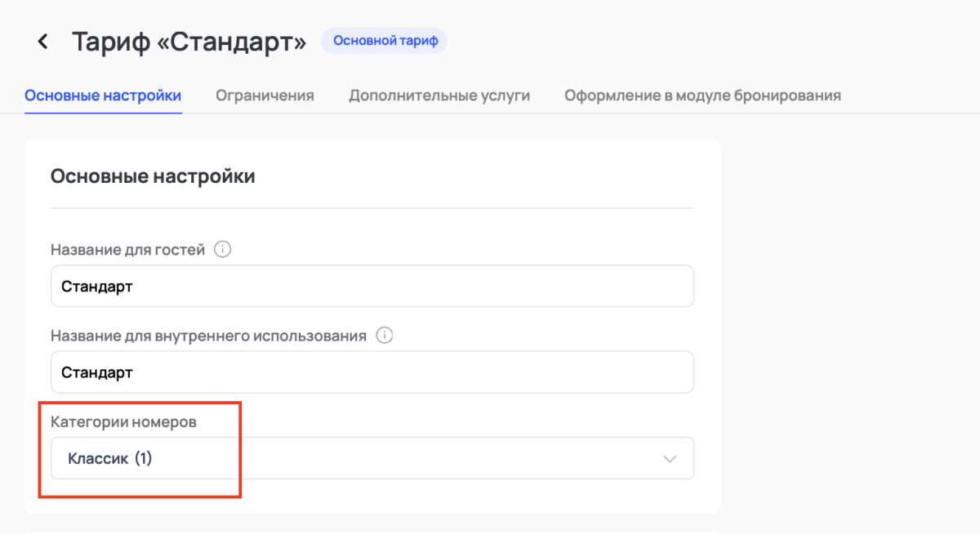Click the «Название для гостей» label text
Image resolution: width=980 pixels, height=534 pixels.
coord(127,249)
